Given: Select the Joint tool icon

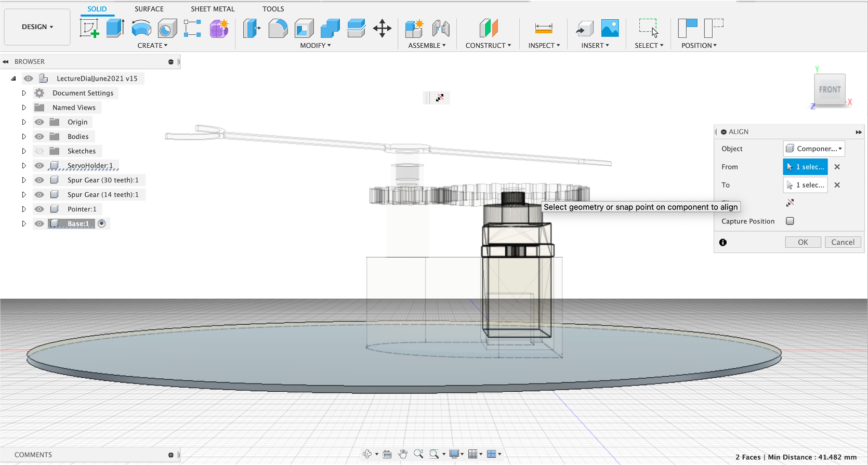Looking at the screenshot, I should pos(441,28).
